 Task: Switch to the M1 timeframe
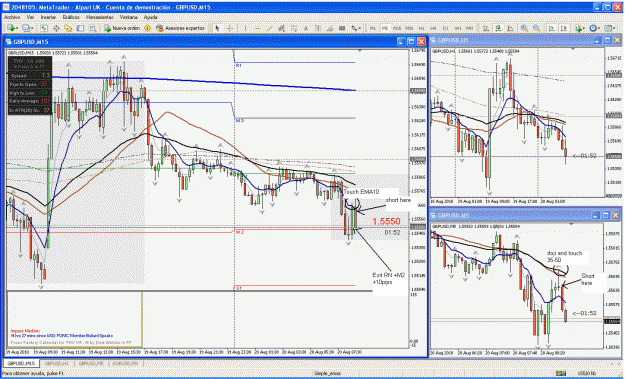[372, 28]
